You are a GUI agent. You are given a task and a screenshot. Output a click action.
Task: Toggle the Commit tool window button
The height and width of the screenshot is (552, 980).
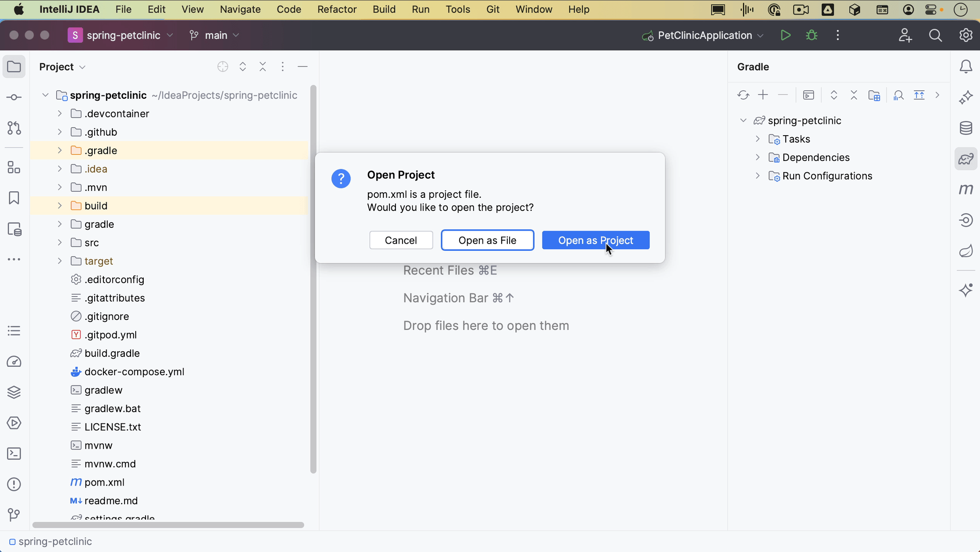tap(14, 97)
